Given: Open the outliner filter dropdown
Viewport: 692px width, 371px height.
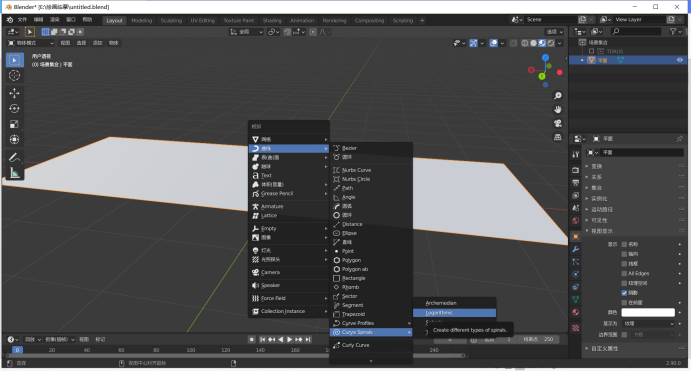Looking at the screenshot, I should [675, 31].
